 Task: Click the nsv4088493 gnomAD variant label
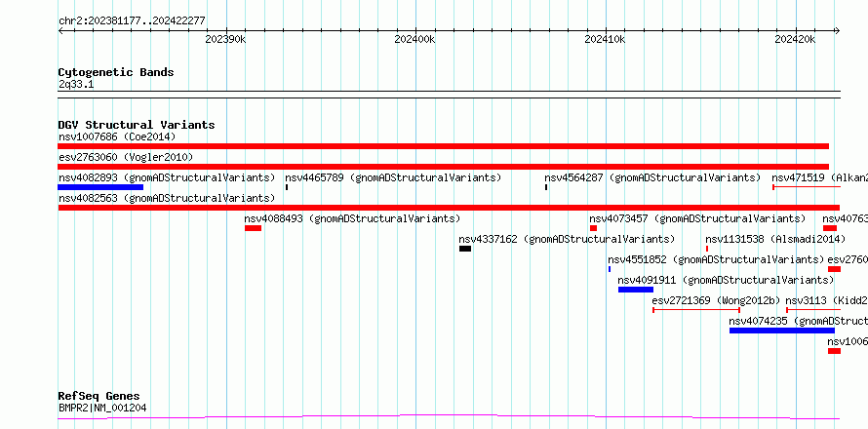tap(353, 218)
